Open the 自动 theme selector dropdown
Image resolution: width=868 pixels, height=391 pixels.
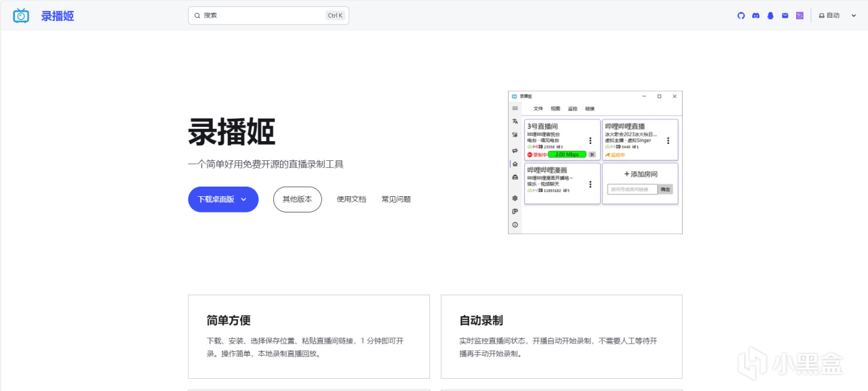tap(837, 16)
